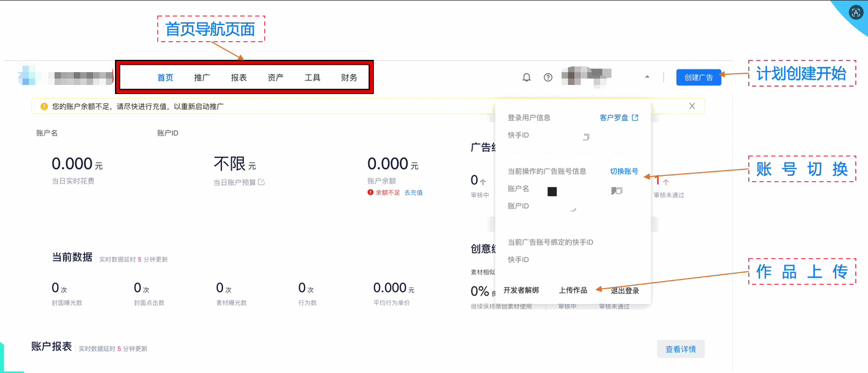Click the 去充值 link

coord(413,192)
